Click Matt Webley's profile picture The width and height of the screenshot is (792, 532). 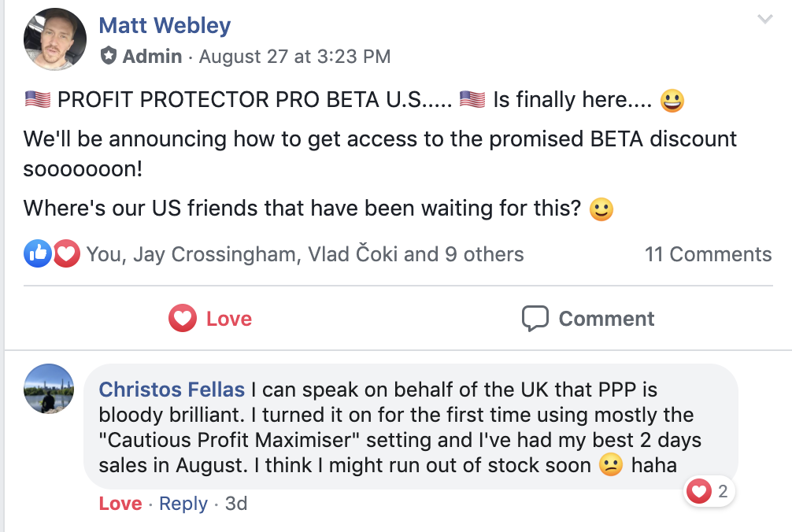(x=54, y=38)
